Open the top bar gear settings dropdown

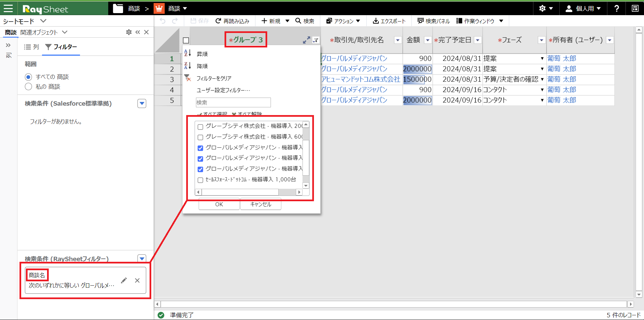point(546,8)
